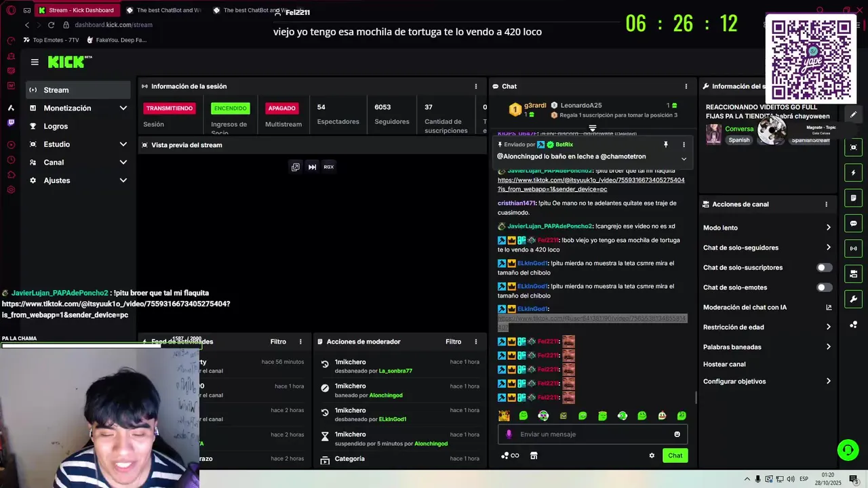Open Top Emotes - 7TV bookmark
This screenshot has height=488, width=868.
coord(51,40)
